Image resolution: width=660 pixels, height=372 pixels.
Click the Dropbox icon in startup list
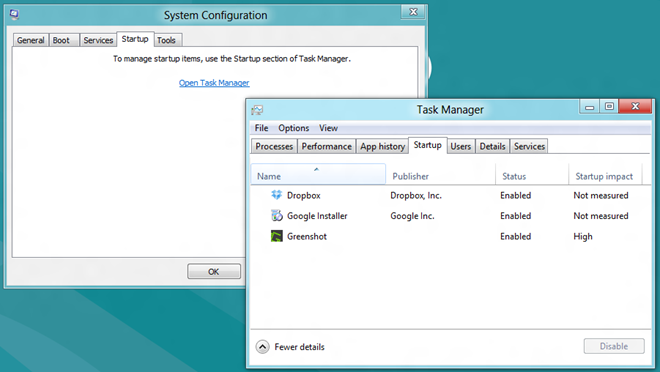click(x=276, y=195)
